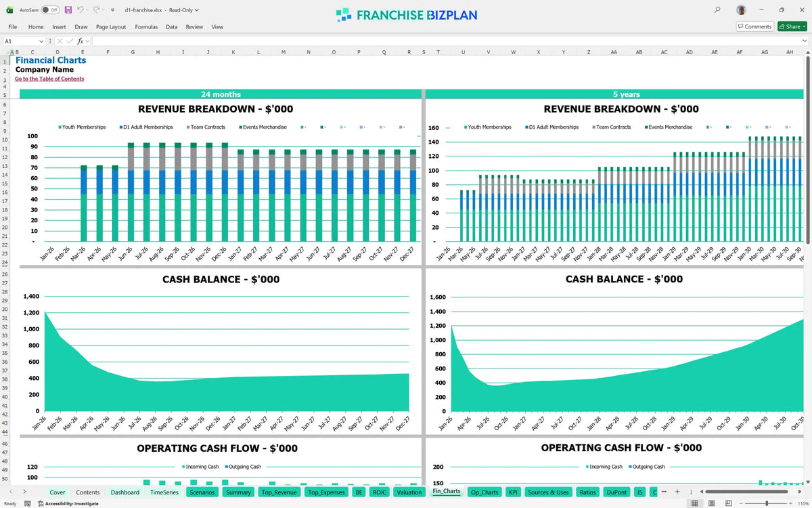Confirm formula entry with the checkmark icon

(x=70, y=41)
